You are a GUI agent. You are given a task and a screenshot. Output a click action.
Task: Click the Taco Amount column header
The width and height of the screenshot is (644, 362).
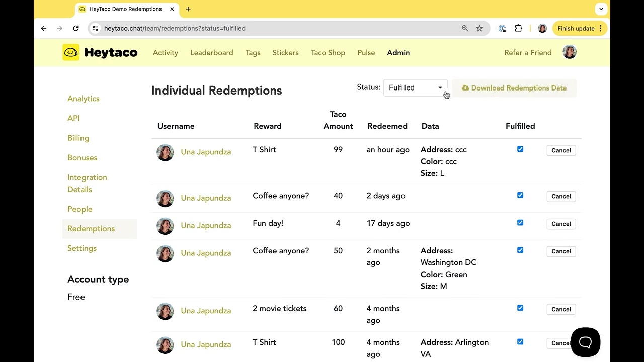click(338, 120)
